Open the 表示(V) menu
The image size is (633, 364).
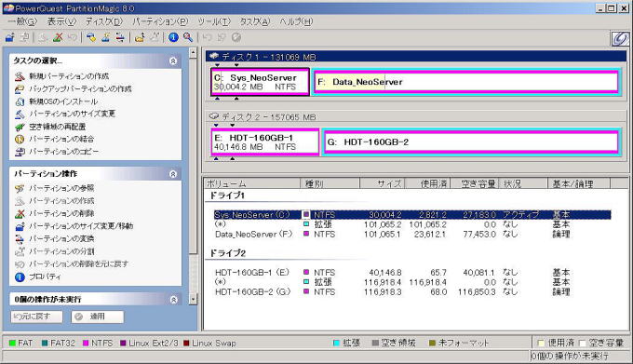click(61, 21)
